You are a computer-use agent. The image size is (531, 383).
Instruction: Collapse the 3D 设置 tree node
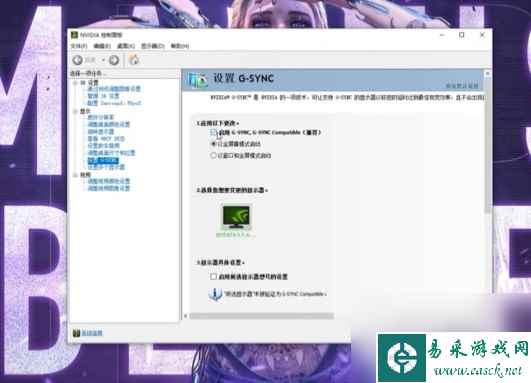coord(75,83)
